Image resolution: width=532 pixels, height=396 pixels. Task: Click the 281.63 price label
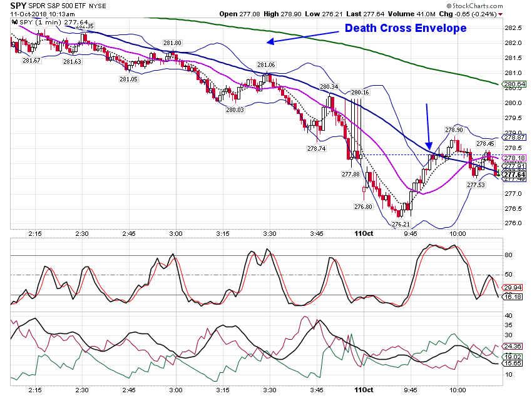[x=72, y=62]
